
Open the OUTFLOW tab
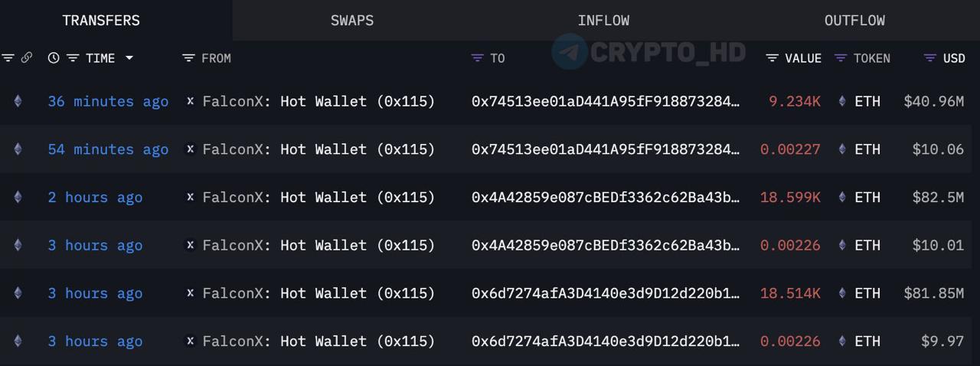click(x=854, y=21)
